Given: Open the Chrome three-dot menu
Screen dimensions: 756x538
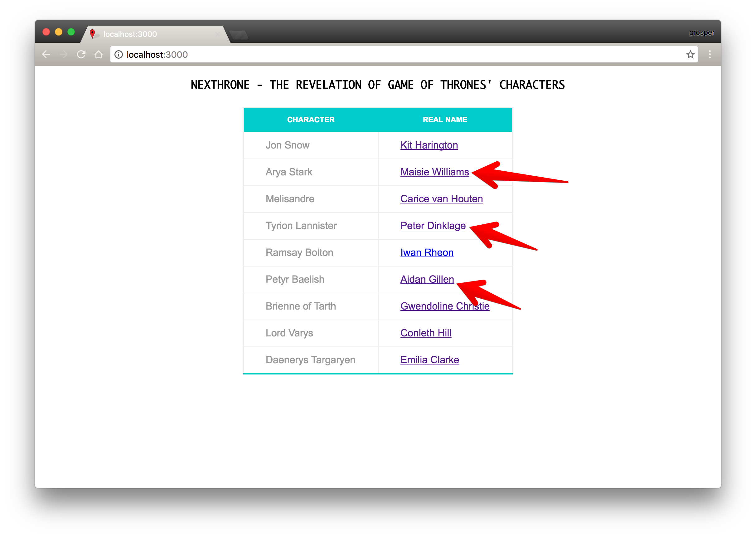Looking at the screenshot, I should 710,54.
